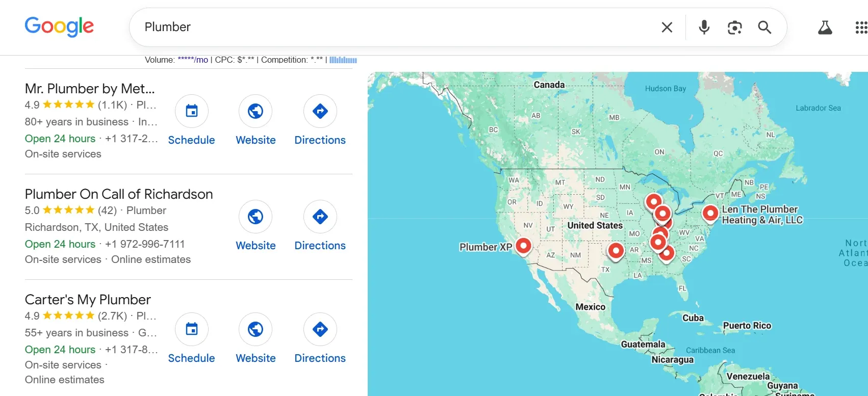Screen dimensions: 868x396
Task: Click the Google logo
Action: click(59, 27)
